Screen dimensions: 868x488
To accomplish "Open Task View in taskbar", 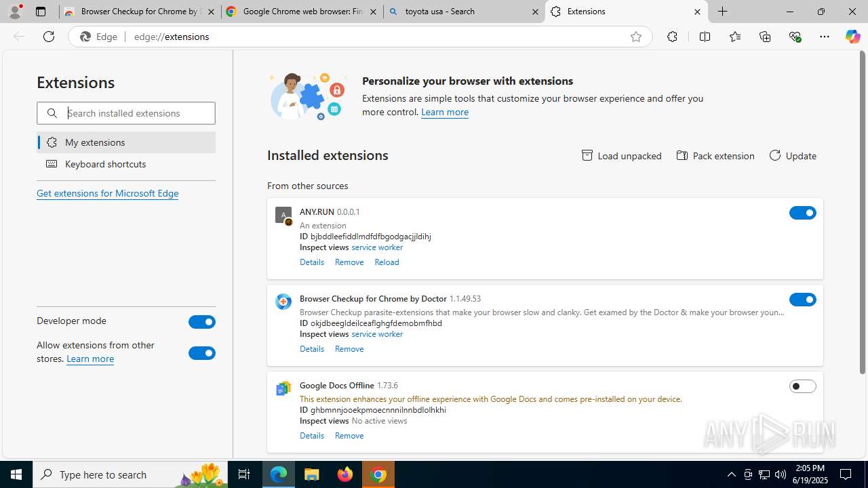I will pos(244,474).
